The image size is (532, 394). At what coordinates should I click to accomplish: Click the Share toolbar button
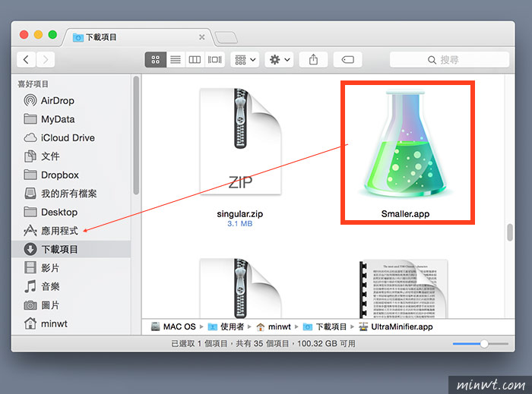coord(313,60)
